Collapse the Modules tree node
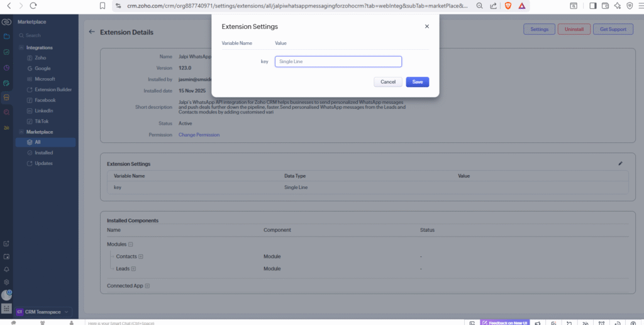 [x=131, y=244]
